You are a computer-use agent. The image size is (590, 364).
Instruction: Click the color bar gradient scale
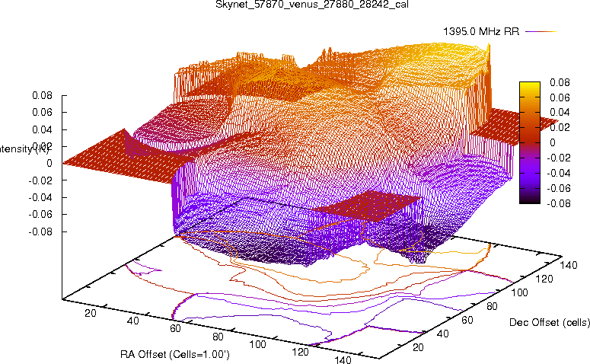tap(530, 142)
